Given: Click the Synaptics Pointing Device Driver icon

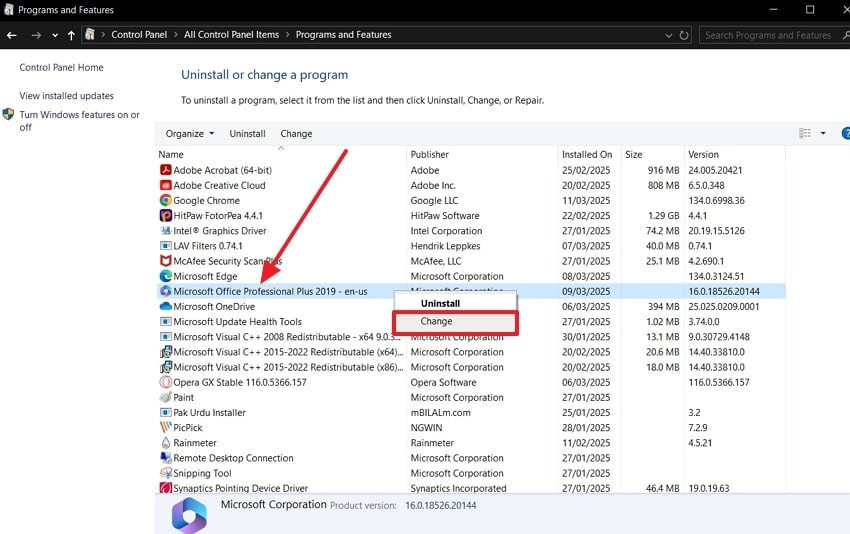Looking at the screenshot, I should 166,488.
